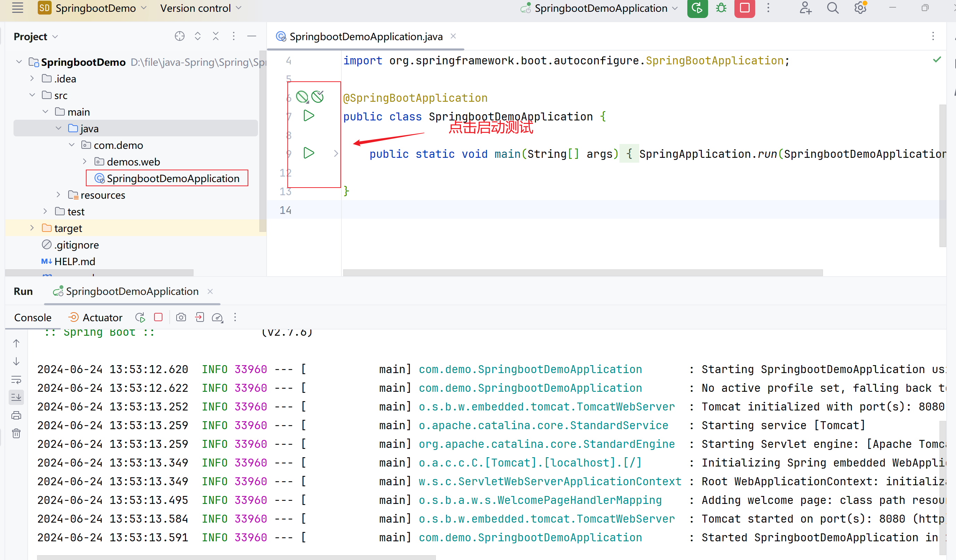Click editor horizontal scrollbar
The width and height of the screenshot is (956, 560).
(x=583, y=272)
